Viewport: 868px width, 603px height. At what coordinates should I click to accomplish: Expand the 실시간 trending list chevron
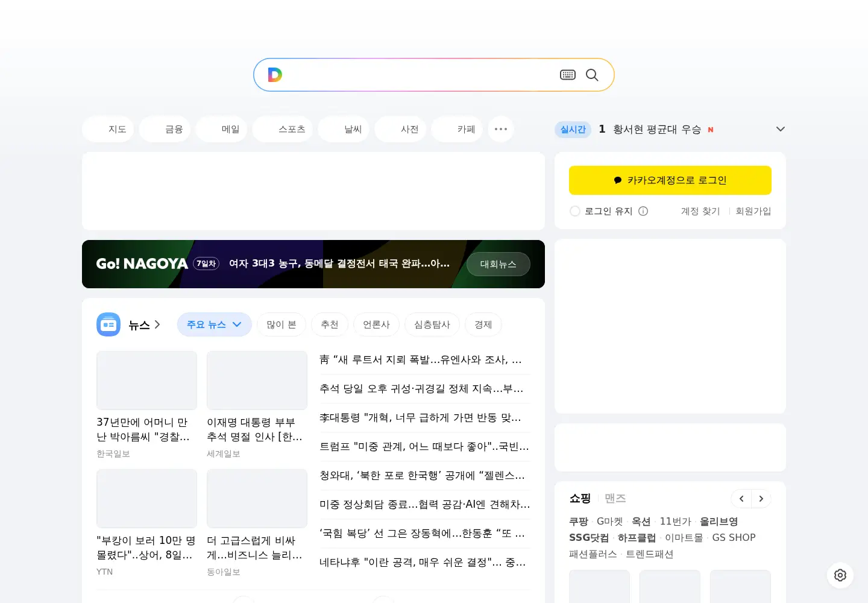pyautogui.click(x=781, y=129)
